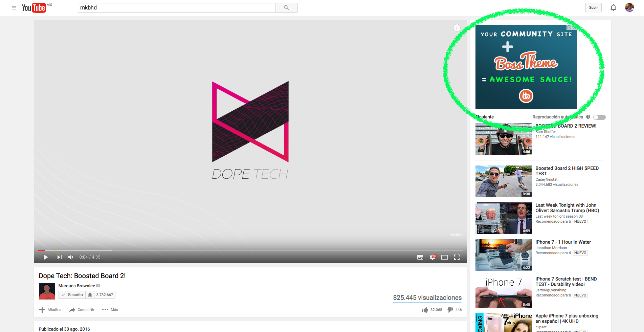
Task: Like the video with thumbs up
Action: 425,310
